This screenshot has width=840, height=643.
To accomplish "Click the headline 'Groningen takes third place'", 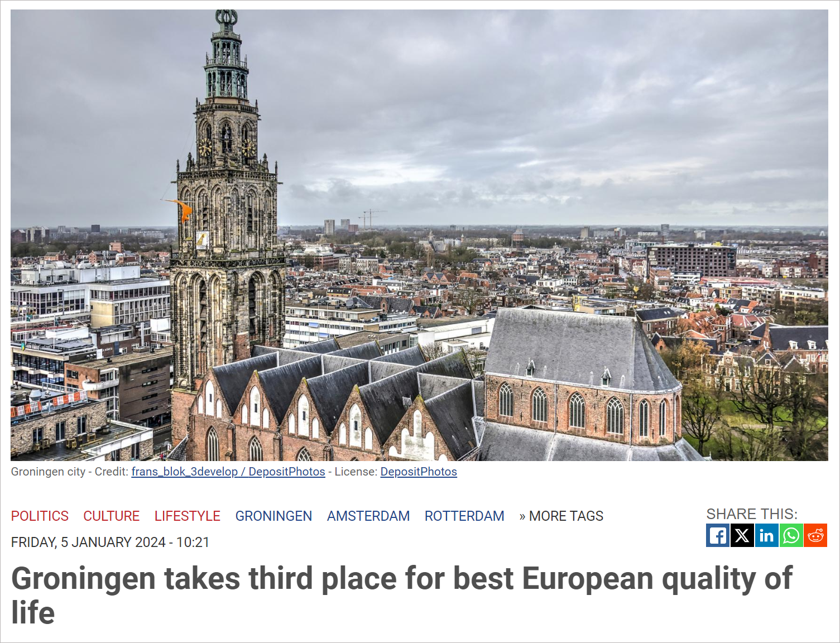I will pos(401,596).
